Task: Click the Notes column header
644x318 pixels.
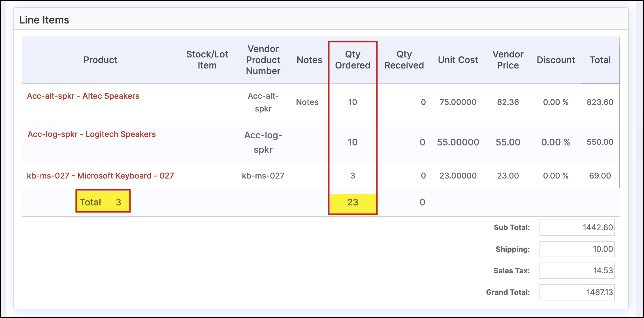Action: pyautogui.click(x=309, y=60)
